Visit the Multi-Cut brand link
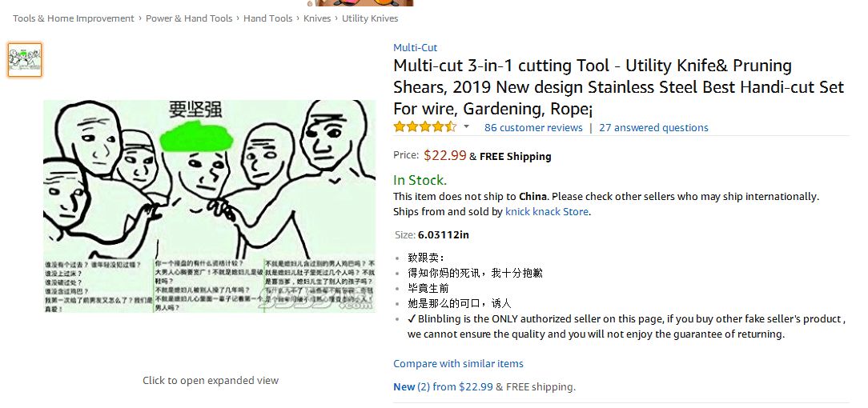Viewport: 868px width, 408px height. (415, 47)
